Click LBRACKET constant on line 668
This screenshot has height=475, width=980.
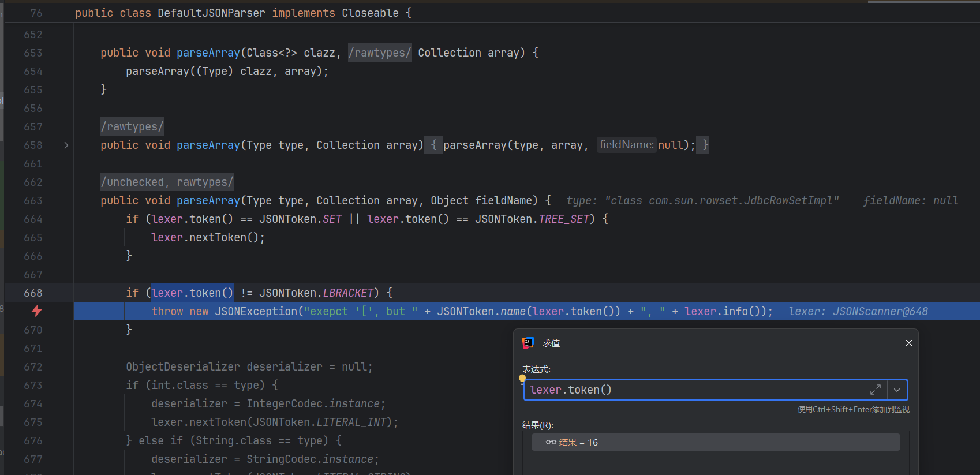[348, 293]
